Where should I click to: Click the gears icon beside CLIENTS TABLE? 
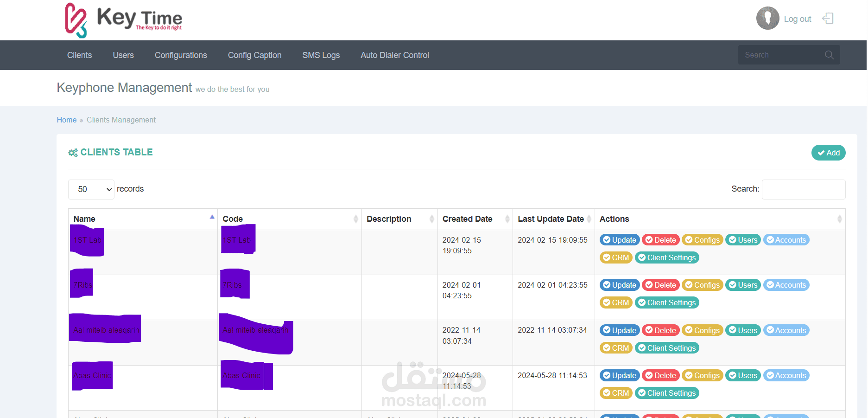point(73,153)
